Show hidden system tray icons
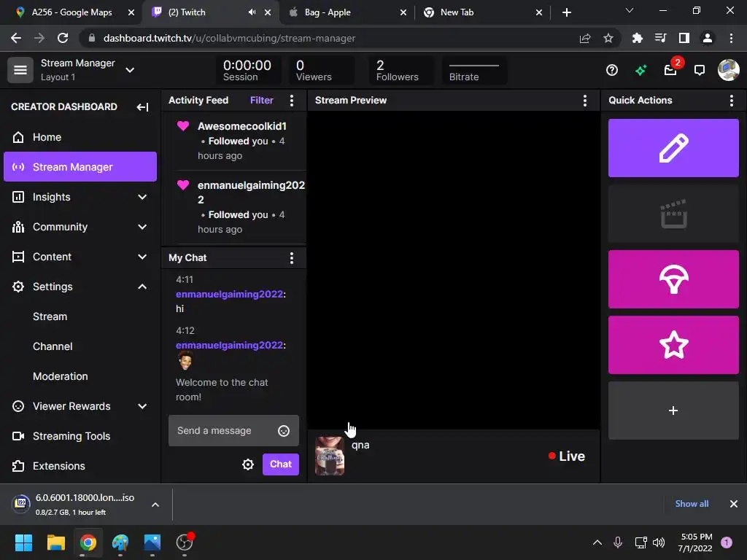 point(597,542)
